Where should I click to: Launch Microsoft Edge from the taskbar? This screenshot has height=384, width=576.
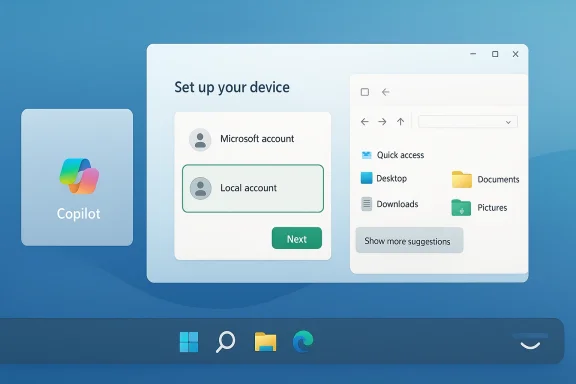(x=303, y=342)
